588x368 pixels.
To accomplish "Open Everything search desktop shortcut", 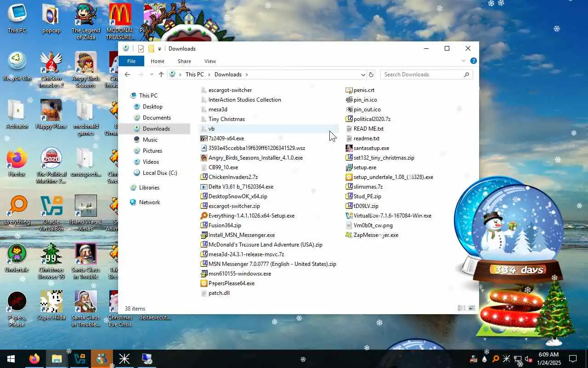I will [x=17, y=210].
